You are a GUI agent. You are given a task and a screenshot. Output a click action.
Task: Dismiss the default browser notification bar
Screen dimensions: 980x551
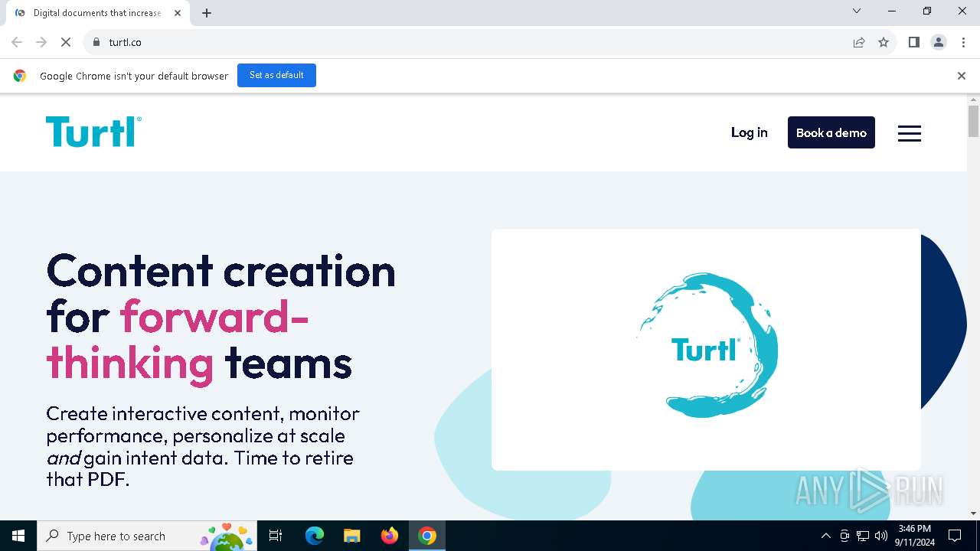[x=961, y=76]
